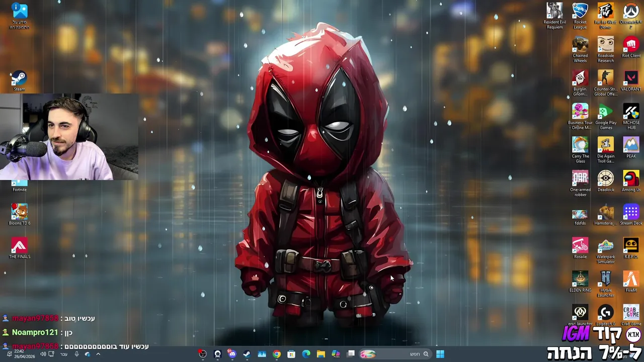This screenshot has height=362, width=644.
Task: Launch the Roadside Research shortcut
Action: [x=606, y=50]
